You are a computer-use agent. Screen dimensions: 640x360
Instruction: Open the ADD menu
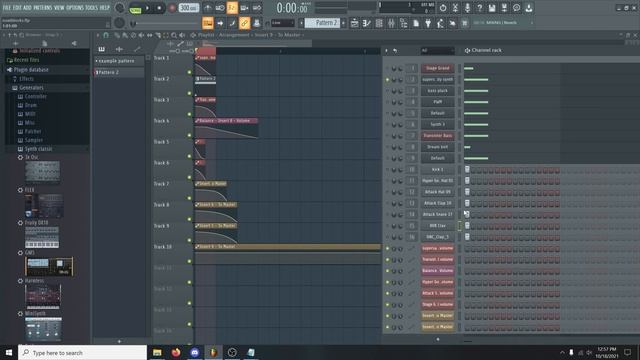click(27, 7)
